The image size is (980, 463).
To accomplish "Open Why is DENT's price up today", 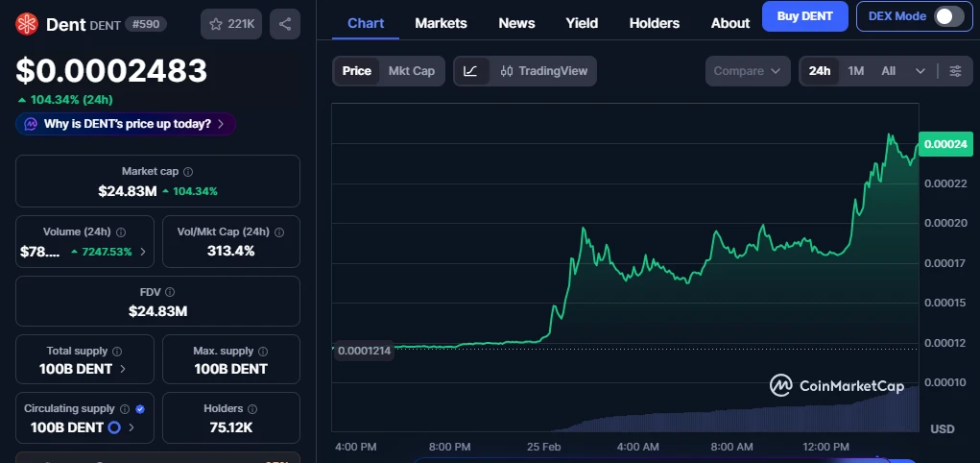I will tap(126, 124).
